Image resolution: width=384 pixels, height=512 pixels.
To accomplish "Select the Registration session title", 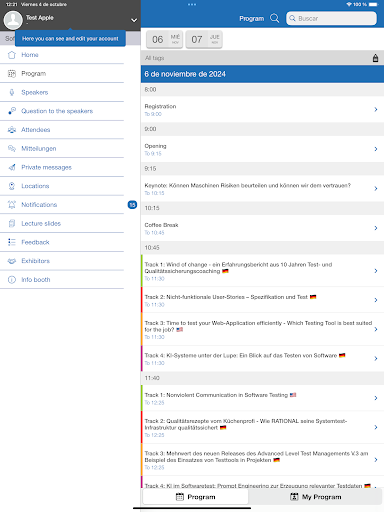I will coord(160,106).
